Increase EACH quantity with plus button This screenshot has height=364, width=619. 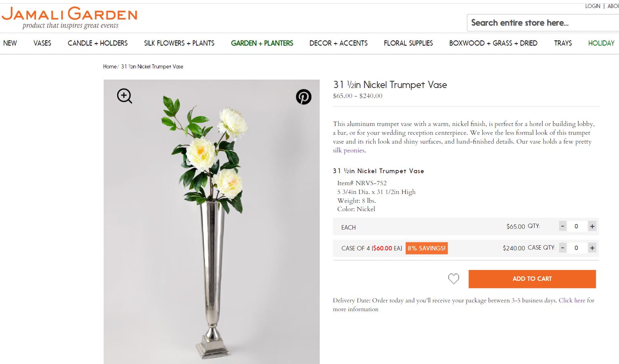[x=592, y=226]
